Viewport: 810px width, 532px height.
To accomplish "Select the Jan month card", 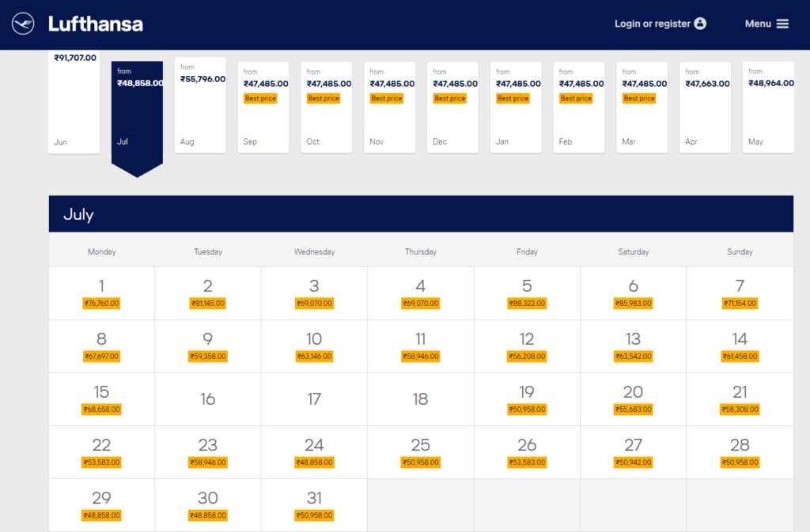I will coord(516,108).
